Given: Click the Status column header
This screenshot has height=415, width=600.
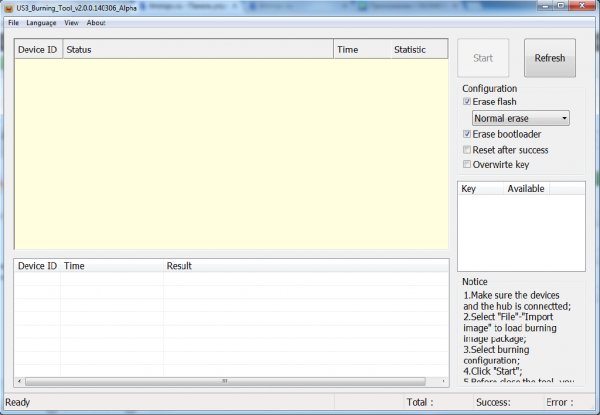Looking at the screenshot, I should (198, 50).
